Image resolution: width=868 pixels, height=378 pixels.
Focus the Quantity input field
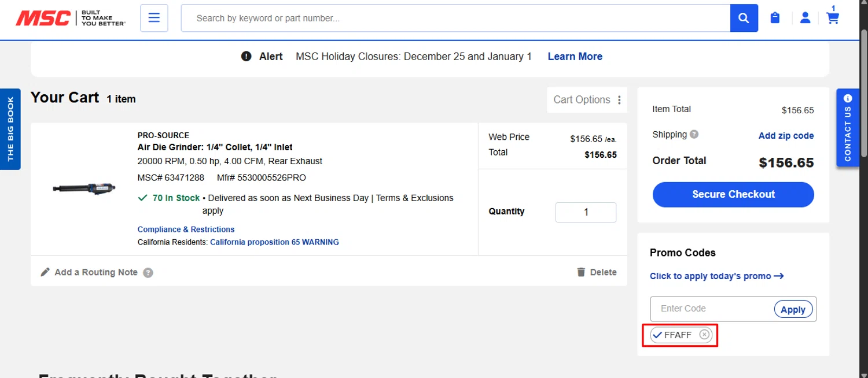click(x=586, y=212)
